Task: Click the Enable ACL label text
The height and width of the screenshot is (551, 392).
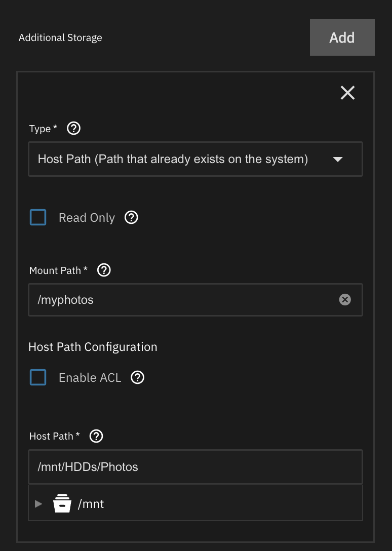Action: click(90, 378)
